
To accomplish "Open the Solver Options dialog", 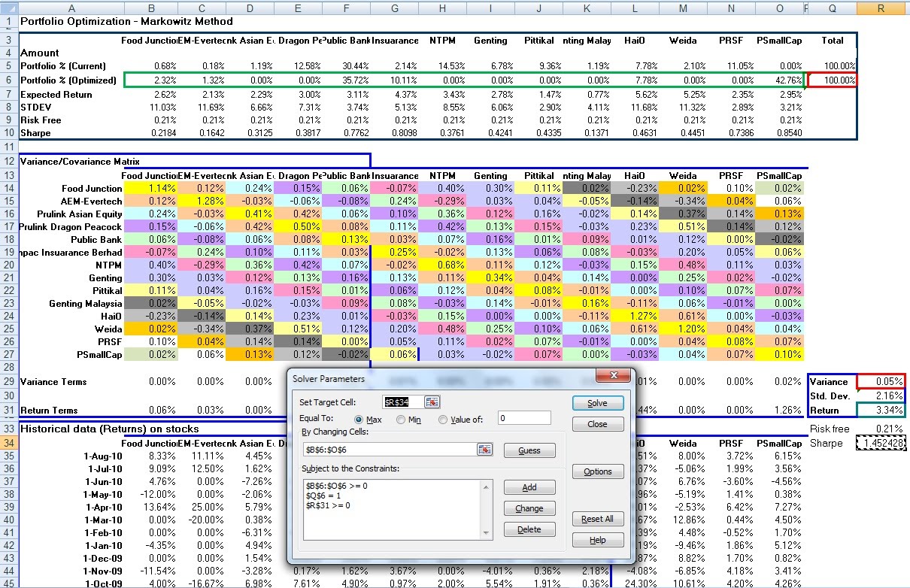I will click(598, 471).
